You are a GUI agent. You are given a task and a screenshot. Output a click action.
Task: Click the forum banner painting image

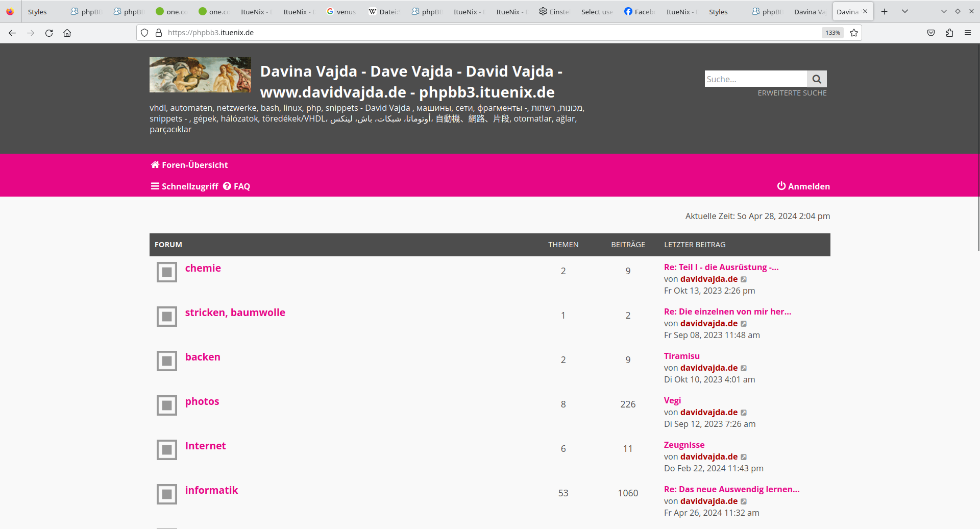tap(200, 75)
